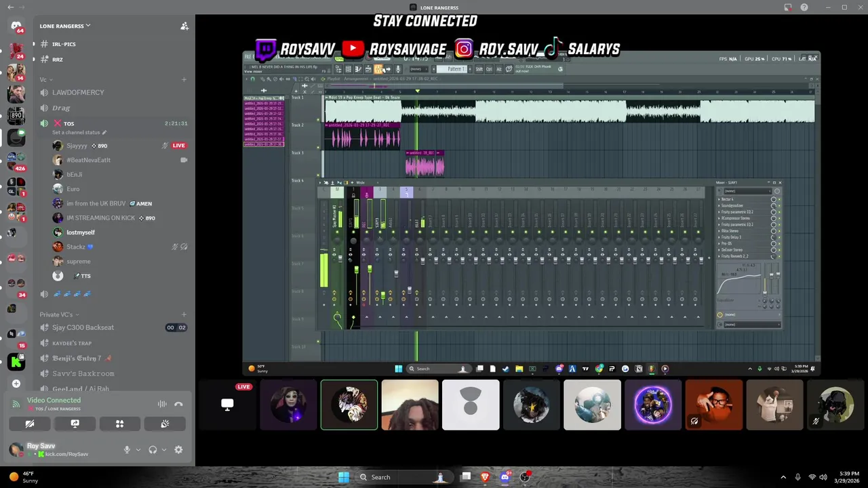Click the share your screen button
The height and width of the screenshot is (488, 868).
[75, 424]
